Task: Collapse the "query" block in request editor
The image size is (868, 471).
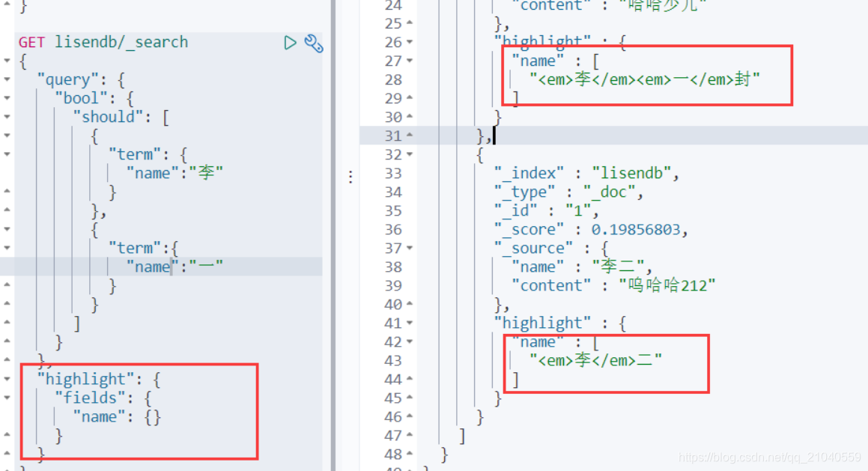Action: pyautogui.click(x=7, y=79)
